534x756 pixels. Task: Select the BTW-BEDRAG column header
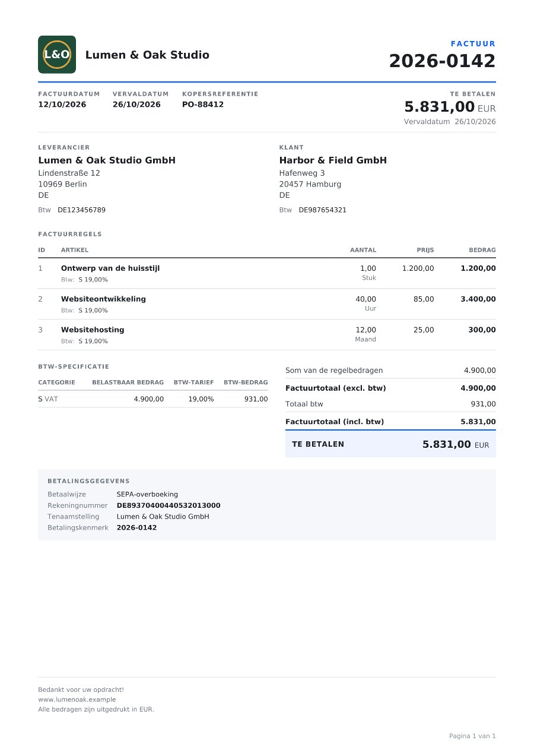(x=246, y=382)
